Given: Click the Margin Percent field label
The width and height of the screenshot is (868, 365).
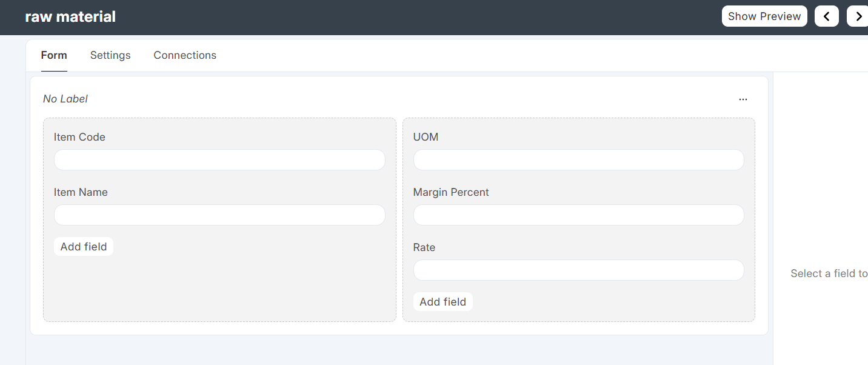Looking at the screenshot, I should (451, 192).
